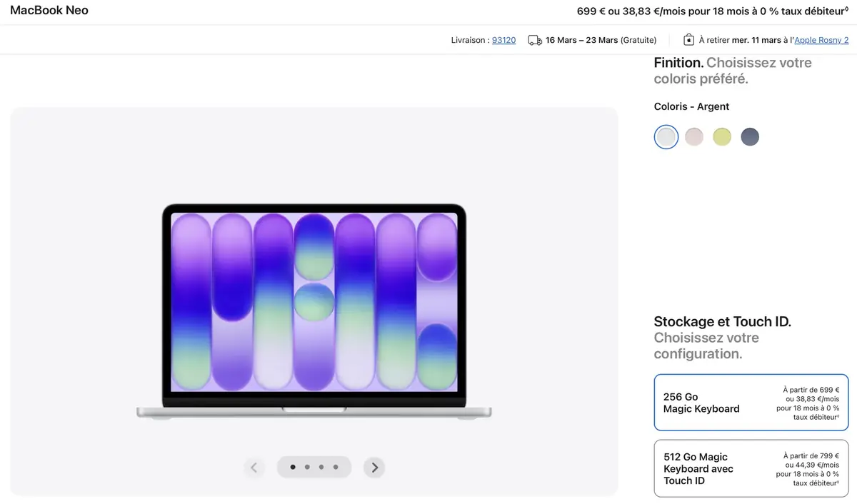Jump to the second gallery dot
This screenshot has width=857, height=504.
(307, 468)
